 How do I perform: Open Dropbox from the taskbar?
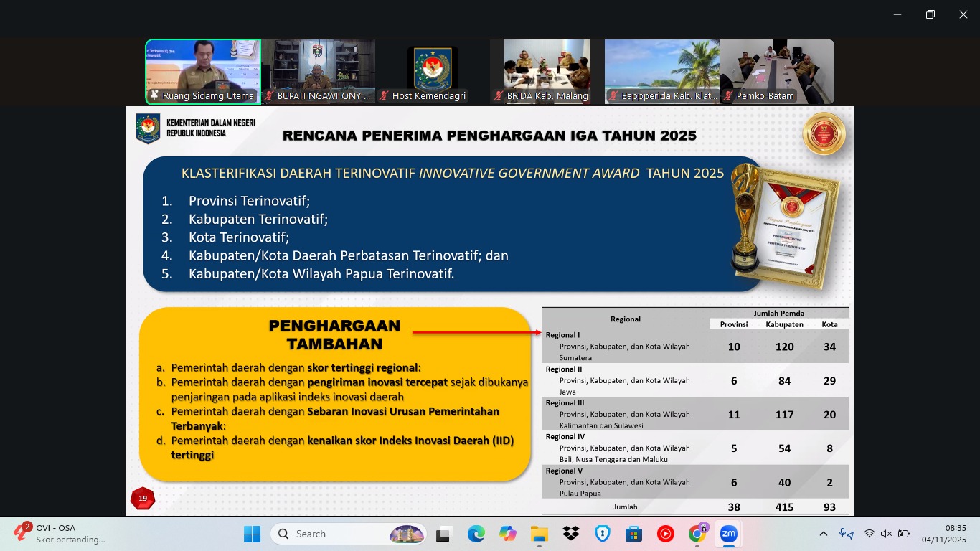click(x=571, y=534)
